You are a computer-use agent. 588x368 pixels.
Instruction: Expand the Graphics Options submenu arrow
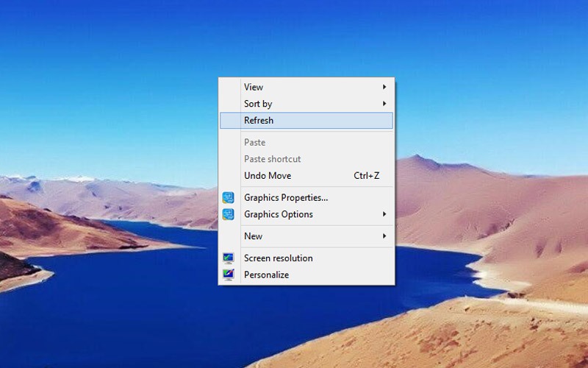pyautogui.click(x=384, y=214)
